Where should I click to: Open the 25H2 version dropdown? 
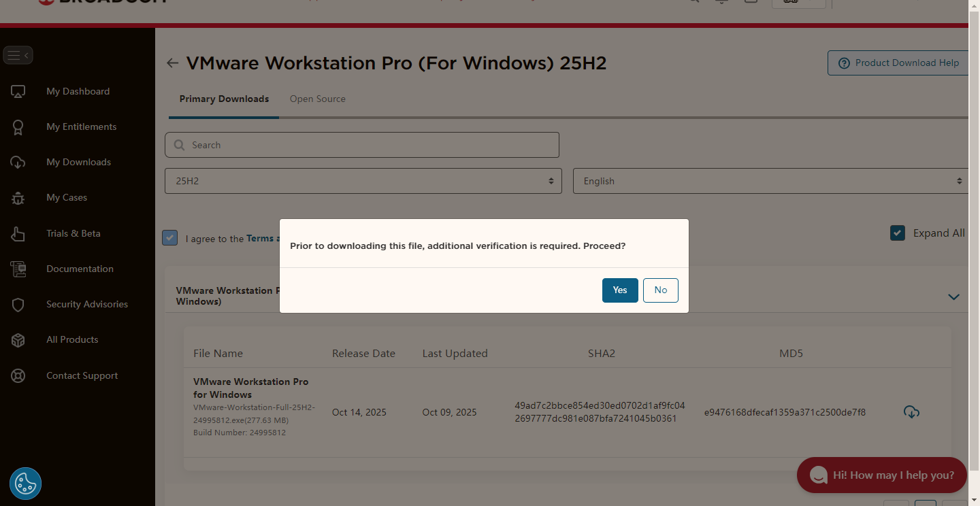tap(363, 181)
